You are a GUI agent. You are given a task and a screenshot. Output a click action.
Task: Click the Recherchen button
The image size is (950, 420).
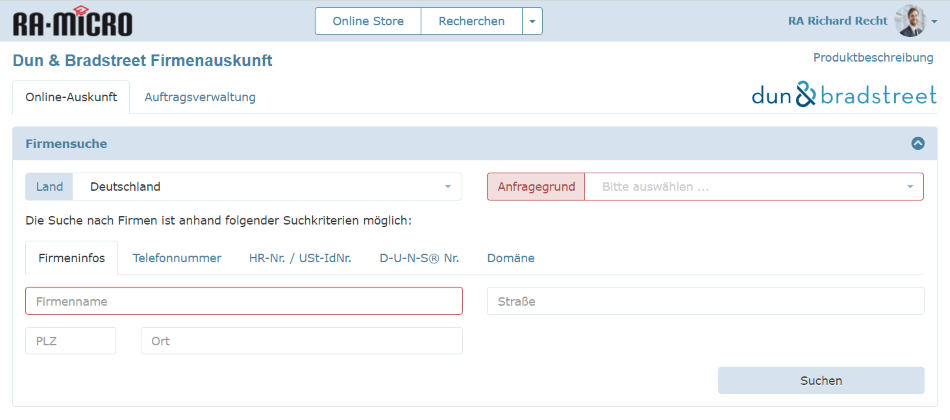tap(471, 21)
